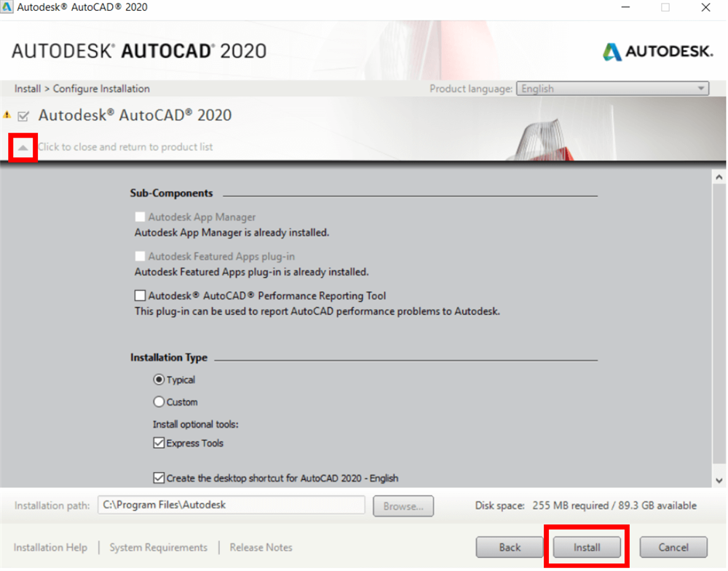Click the 'Installation Type' section heading

point(169,358)
